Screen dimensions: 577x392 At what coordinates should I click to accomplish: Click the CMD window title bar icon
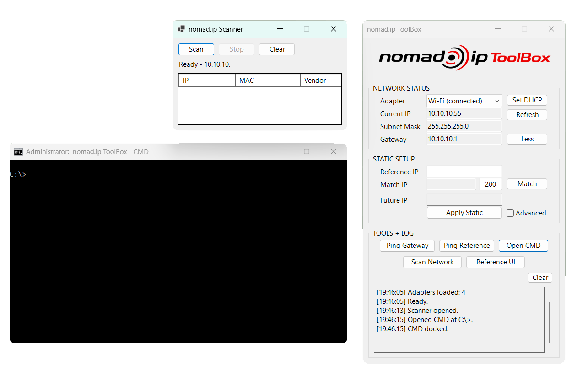(18, 151)
